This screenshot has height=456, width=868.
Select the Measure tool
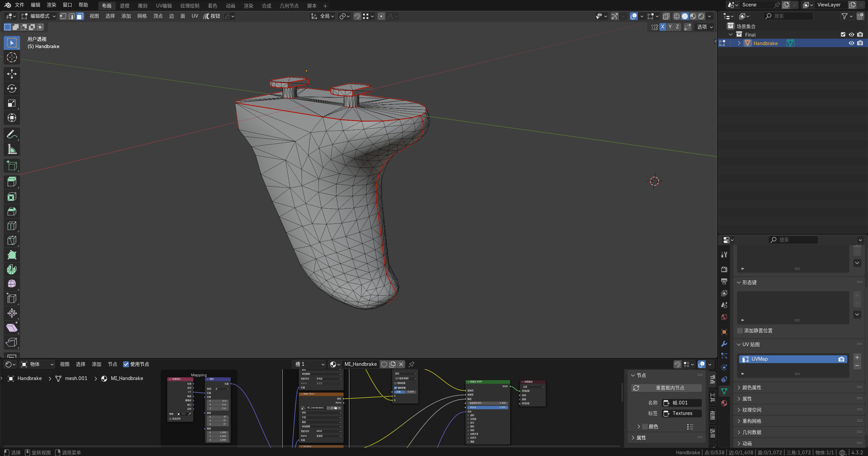tap(12, 149)
